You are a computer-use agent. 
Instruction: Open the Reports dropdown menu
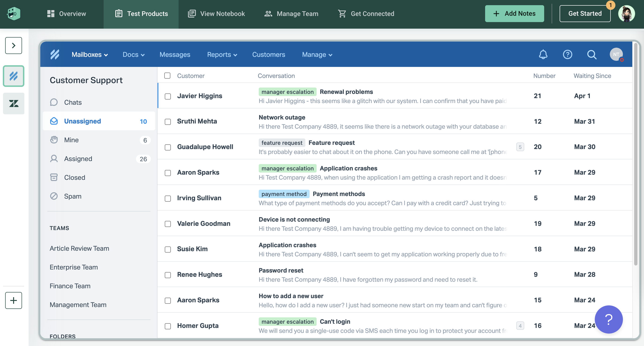[x=222, y=55]
